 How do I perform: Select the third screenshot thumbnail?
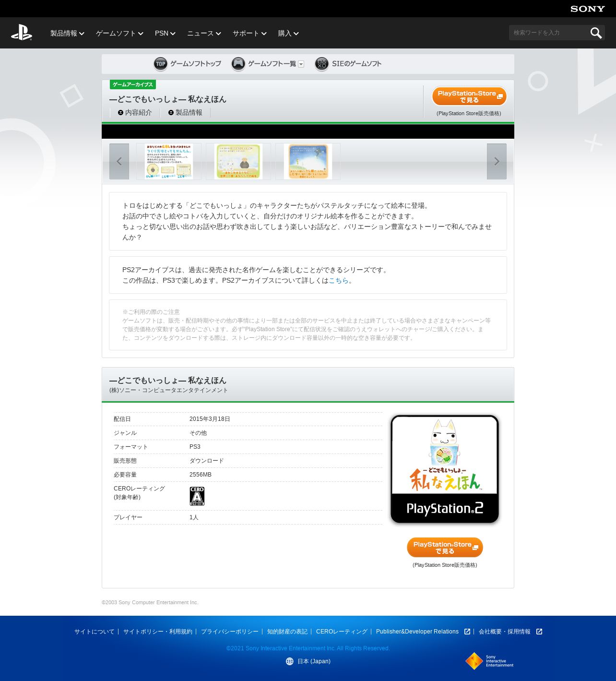[308, 162]
